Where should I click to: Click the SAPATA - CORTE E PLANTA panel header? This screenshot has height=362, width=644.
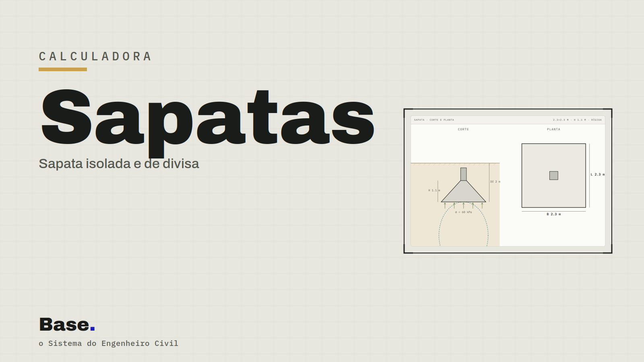click(434, 120)
